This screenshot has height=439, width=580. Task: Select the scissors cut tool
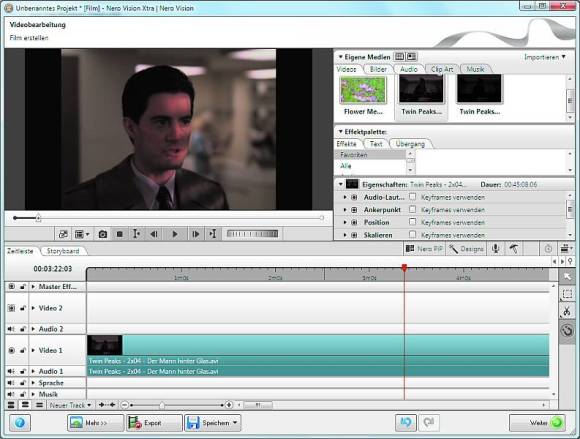coord(567,311)
